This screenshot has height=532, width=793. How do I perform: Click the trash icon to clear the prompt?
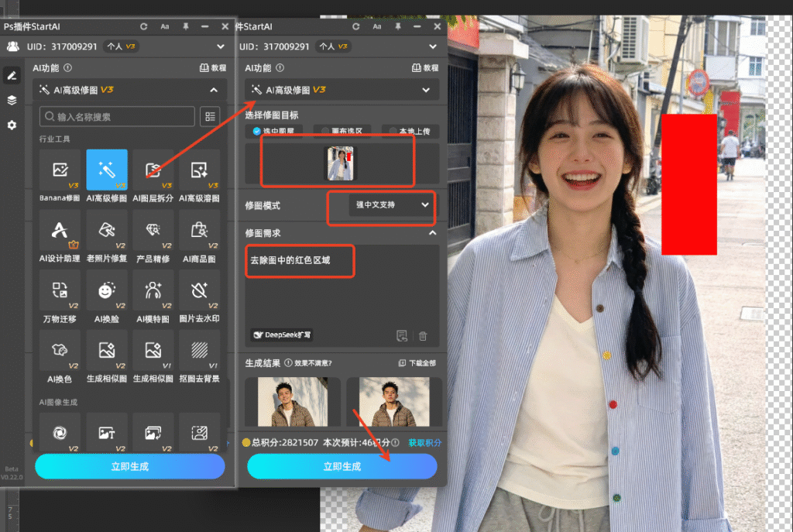421,335
